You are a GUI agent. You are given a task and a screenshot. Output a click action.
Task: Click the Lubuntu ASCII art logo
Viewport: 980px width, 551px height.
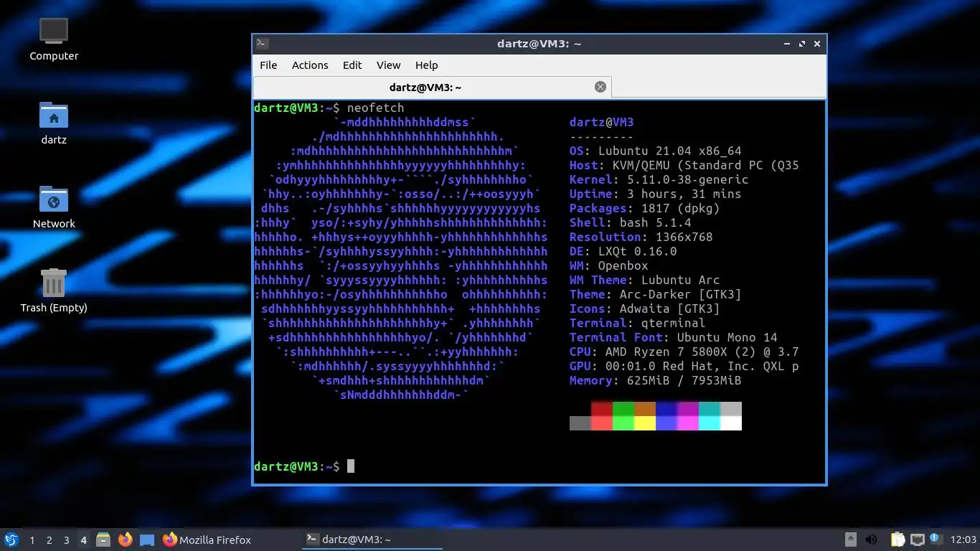401,258
